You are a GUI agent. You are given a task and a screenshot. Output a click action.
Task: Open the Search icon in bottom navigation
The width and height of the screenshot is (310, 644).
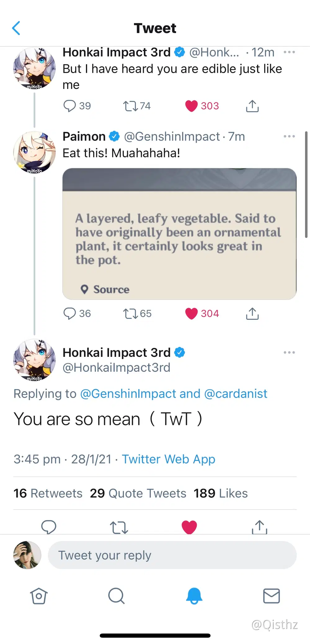(116, 596)
